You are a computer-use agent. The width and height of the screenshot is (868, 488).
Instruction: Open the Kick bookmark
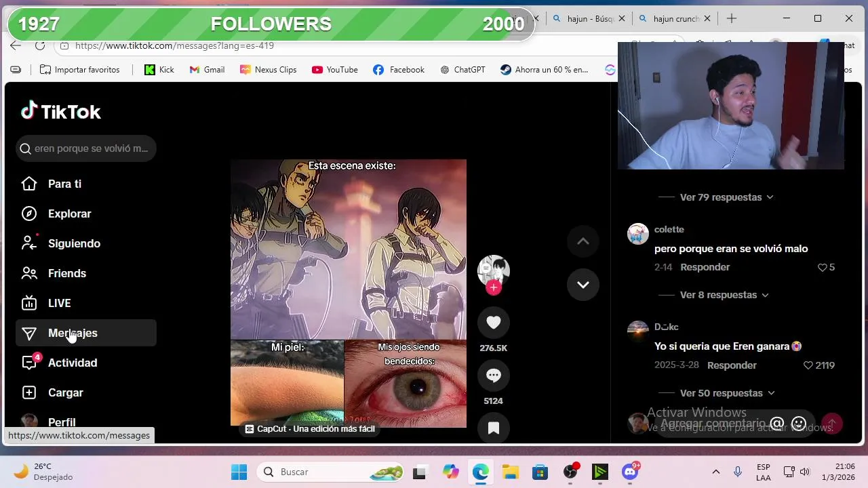159,70
